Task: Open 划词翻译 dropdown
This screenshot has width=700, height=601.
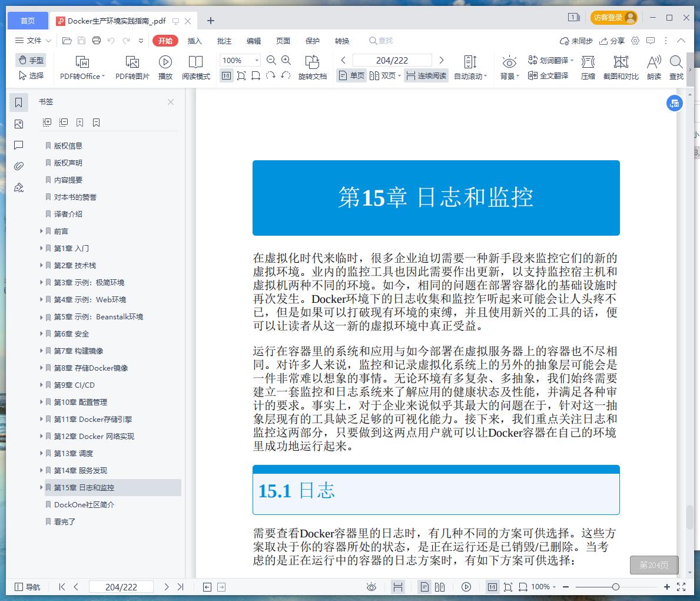Action: pos(550,60)
